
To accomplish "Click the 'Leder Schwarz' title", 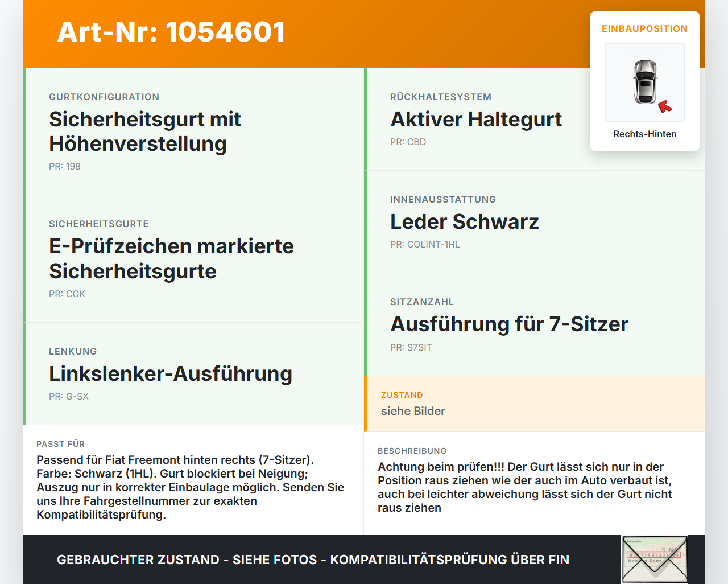I will coord(465,222).
